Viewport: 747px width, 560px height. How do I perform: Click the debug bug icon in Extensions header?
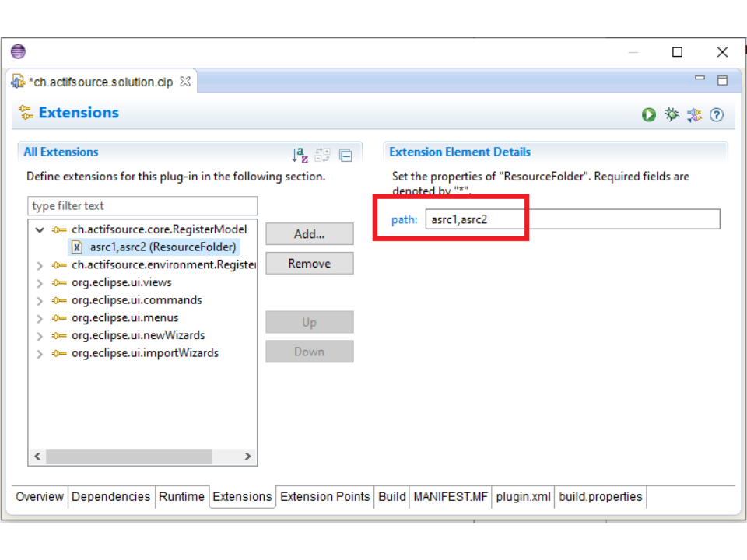672,115
